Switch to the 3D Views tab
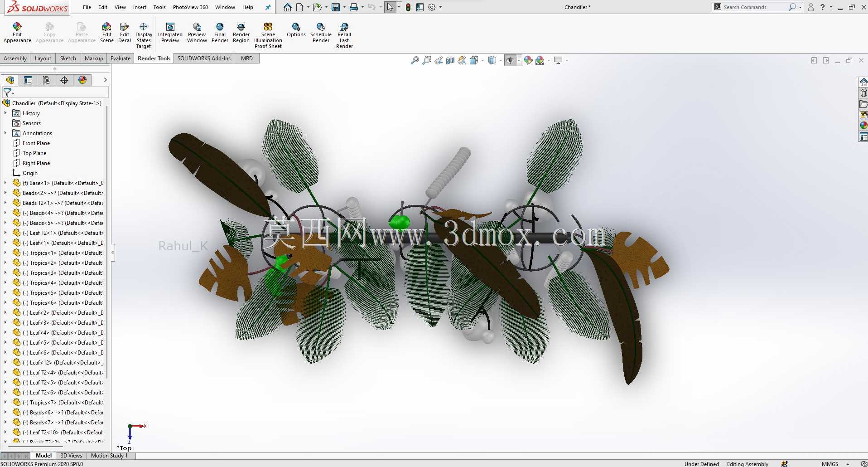Screen dimensions: 868x467 pos(71,456)
